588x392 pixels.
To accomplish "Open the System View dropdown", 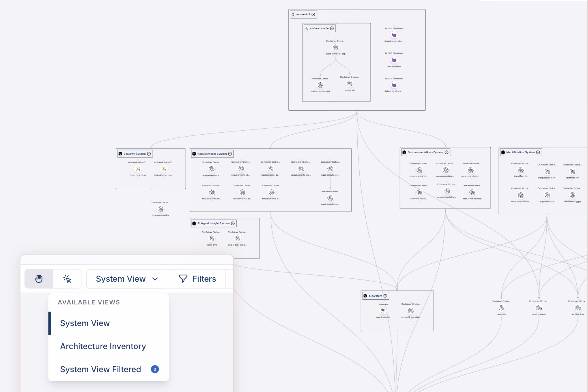I will click(127, 279).
